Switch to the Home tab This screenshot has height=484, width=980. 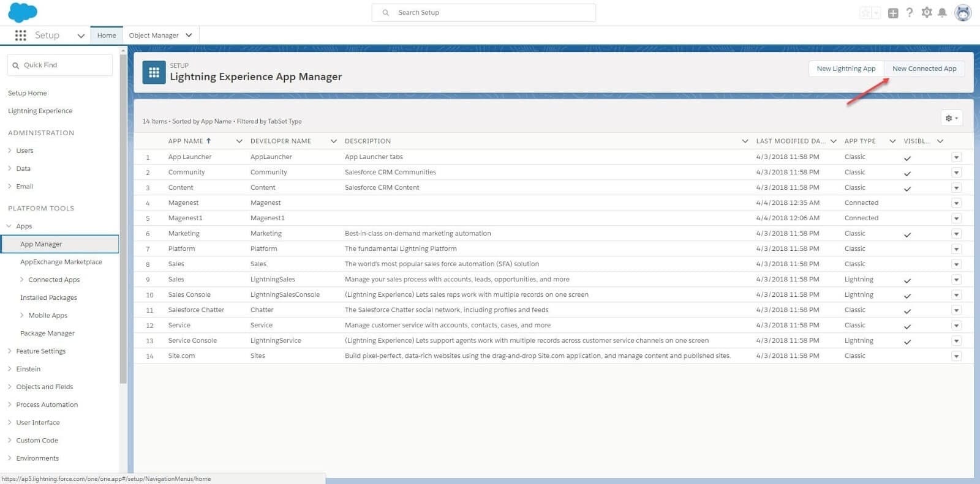point(107,35)
